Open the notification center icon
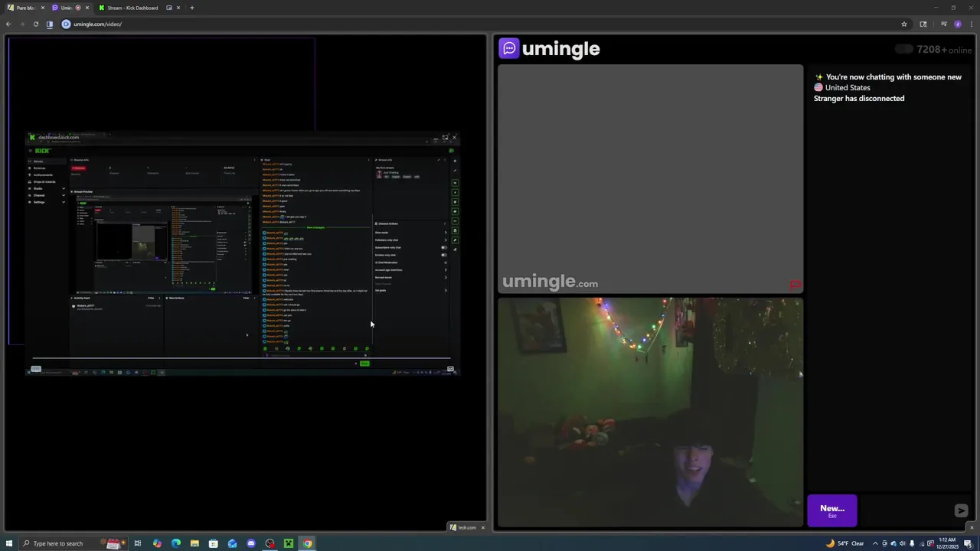The image size is (980, 551). pyautogui.click(x=968, y=543)
